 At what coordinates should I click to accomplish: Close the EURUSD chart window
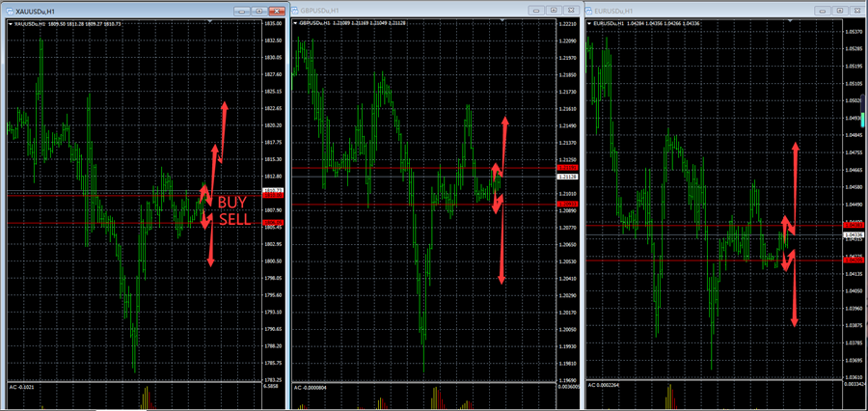857,10
